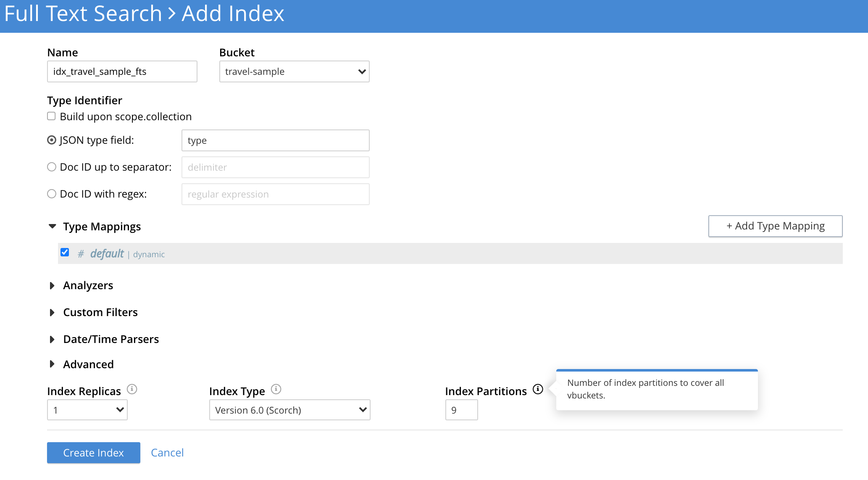Expand the Analyzers section
This screenshot has width=868, height=480.
click(53, 286)
